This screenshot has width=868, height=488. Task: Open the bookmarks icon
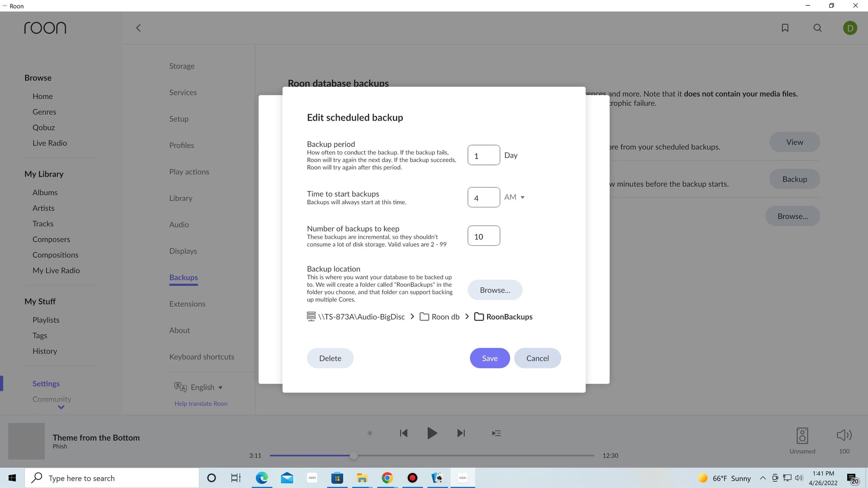(x=785, y=28)
